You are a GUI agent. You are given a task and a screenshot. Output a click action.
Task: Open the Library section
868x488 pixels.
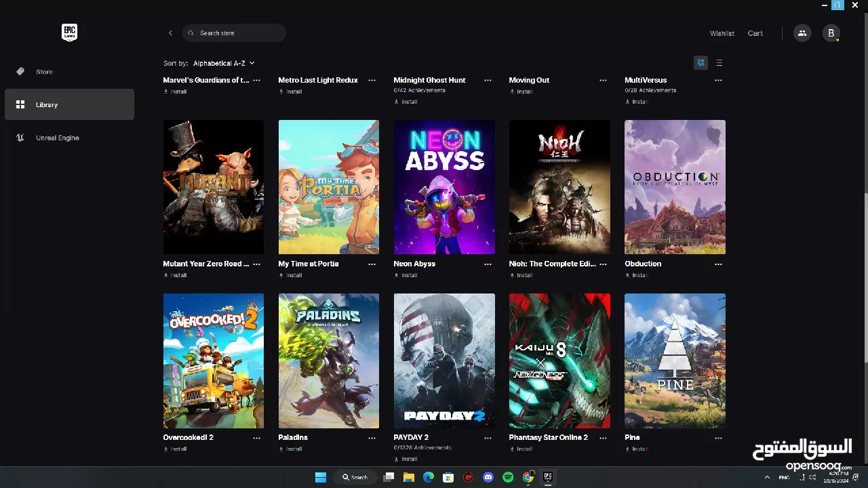click(69, 104)
